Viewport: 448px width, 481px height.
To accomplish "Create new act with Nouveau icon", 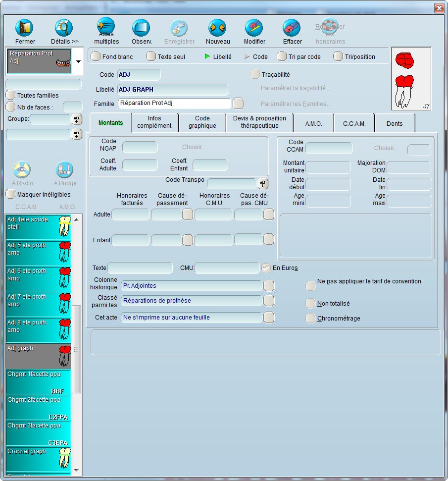I will click(x=218, y=28).
